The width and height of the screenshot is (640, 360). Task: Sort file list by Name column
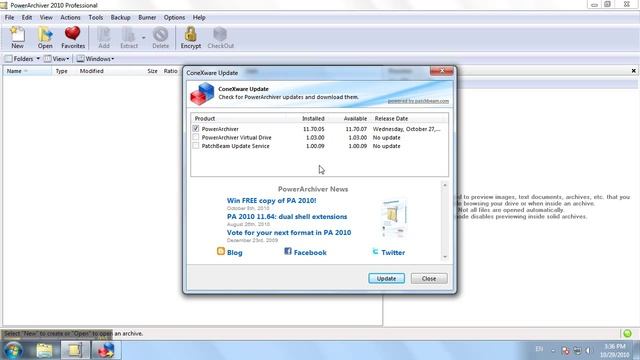pyautogui.click(x=27, y=71)
